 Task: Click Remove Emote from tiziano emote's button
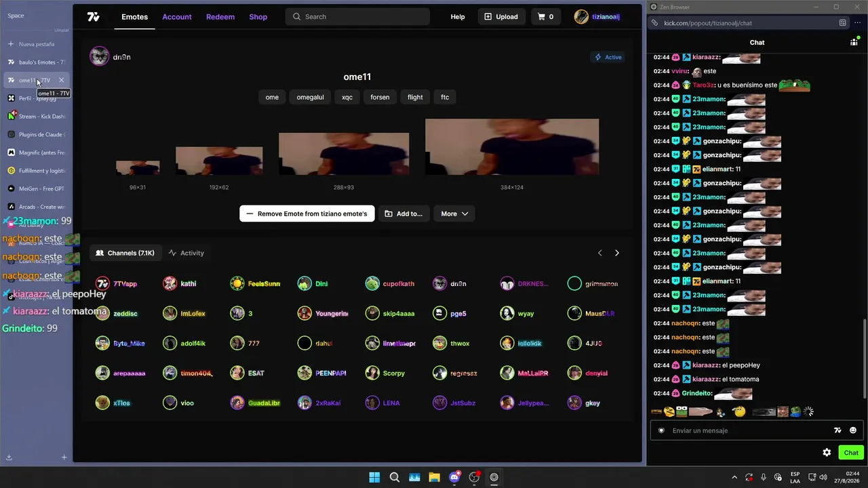[x=307, y=213]
